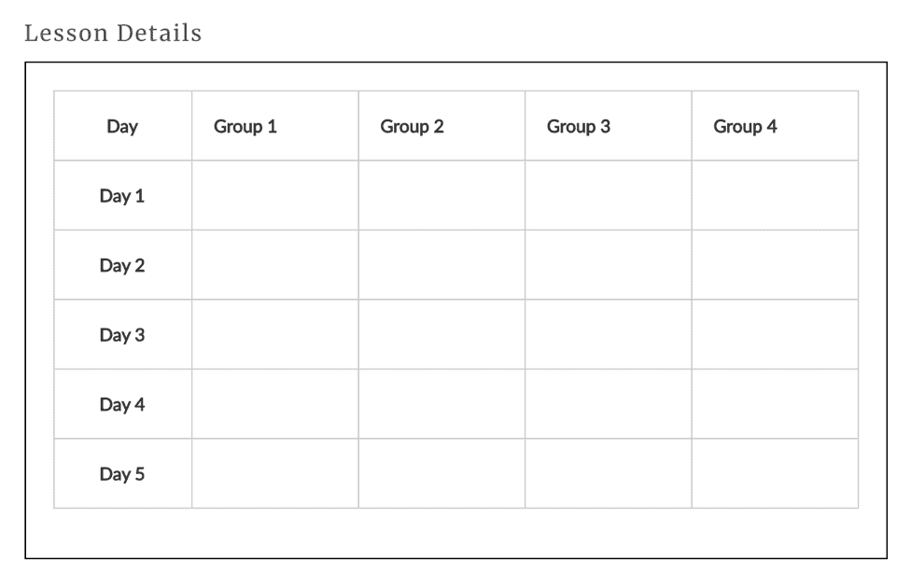Click the Day 3 row label

[x=122, y=335]
